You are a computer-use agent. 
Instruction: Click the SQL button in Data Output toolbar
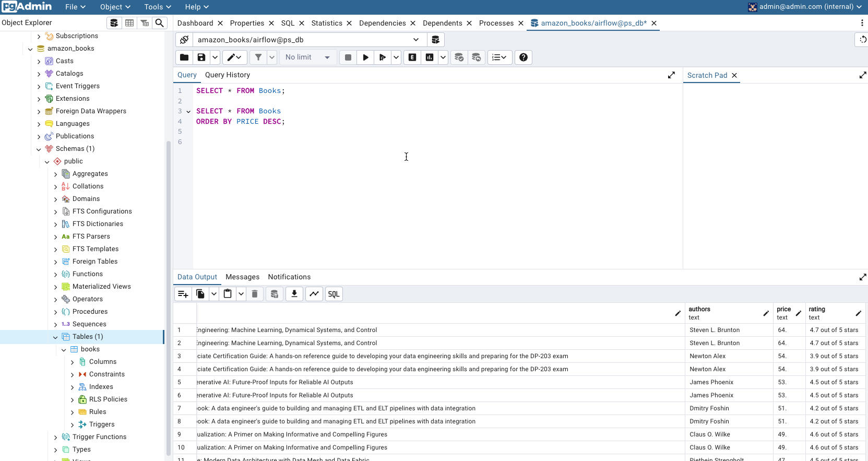[x=334, y=294]
